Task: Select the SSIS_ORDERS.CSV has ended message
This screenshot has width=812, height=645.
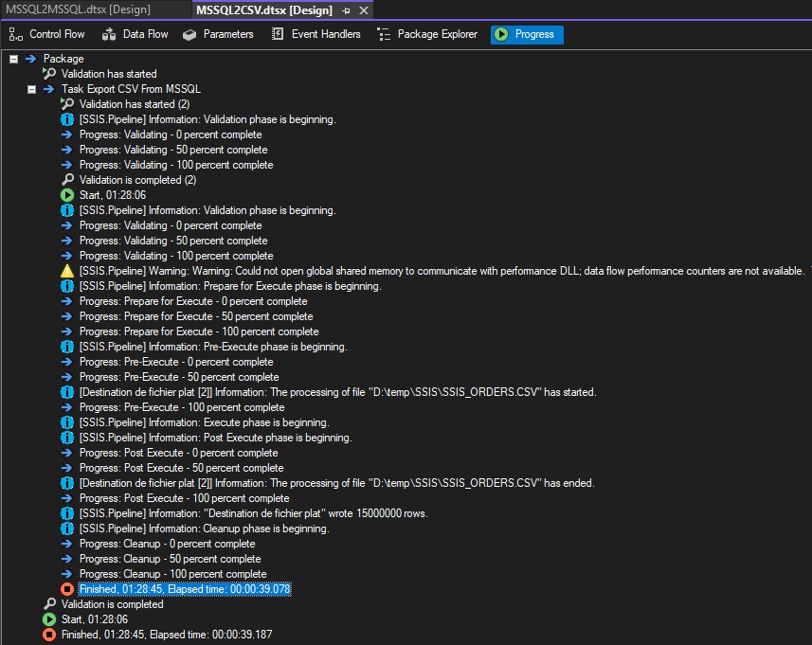Action: [x=336, y=483]
